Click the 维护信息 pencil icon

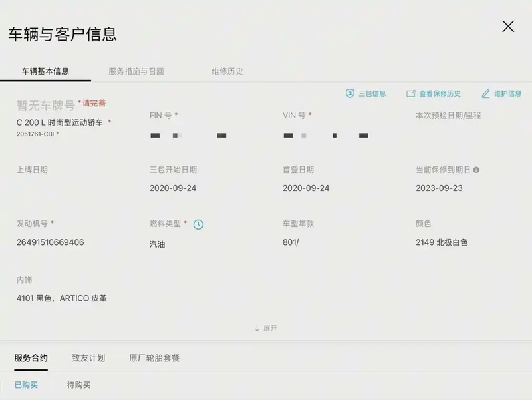(x=485, y=93)
